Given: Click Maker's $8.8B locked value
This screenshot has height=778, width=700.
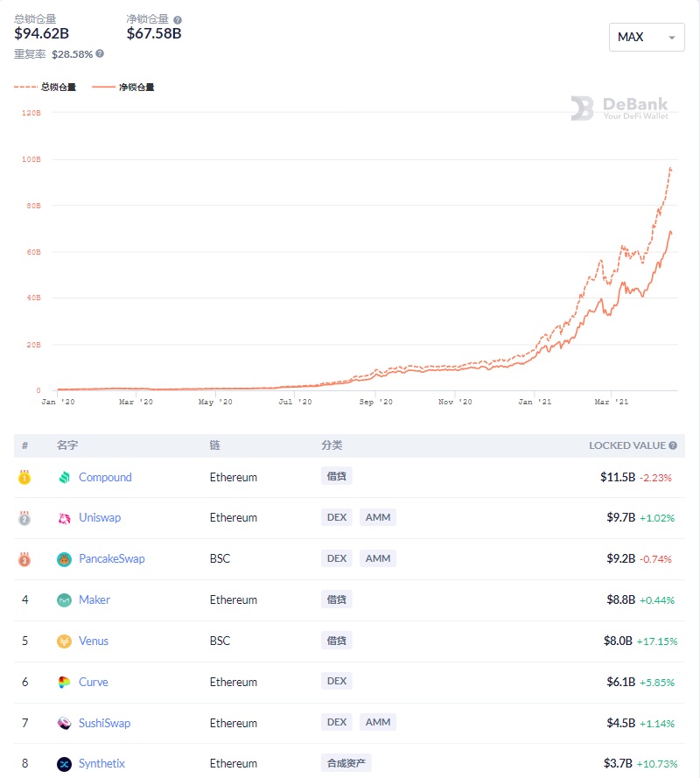Looking at the screenshot, I should pyautogui.click(x=620, y=600).
